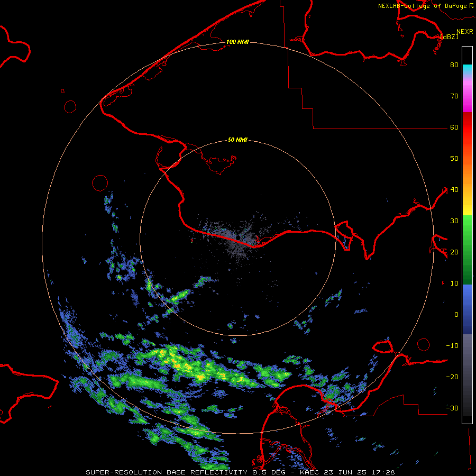Click the [dBZ] unit label
The image size is (476, 476).
(x=449, y=36)
